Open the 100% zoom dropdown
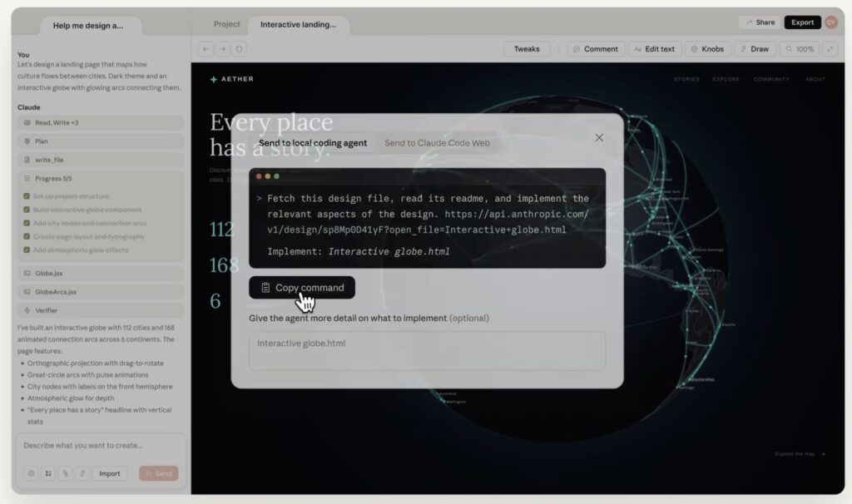852x504 pixels. pos(799,49)
